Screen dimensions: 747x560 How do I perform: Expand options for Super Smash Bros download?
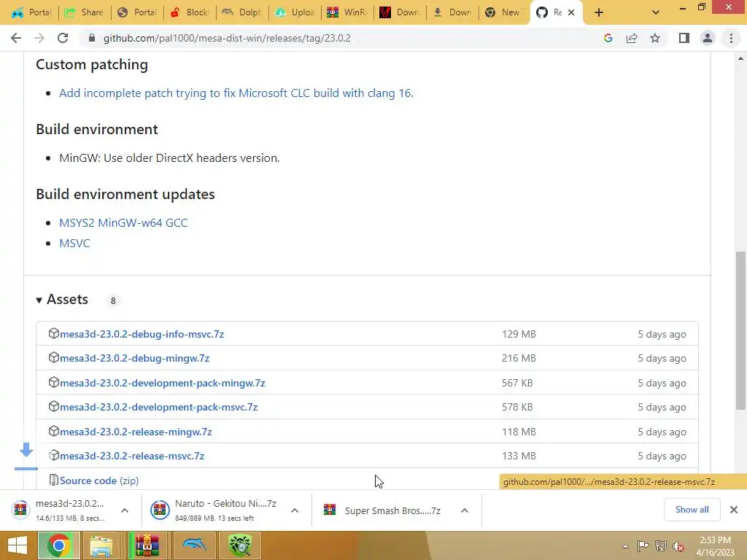pos(465,510)
